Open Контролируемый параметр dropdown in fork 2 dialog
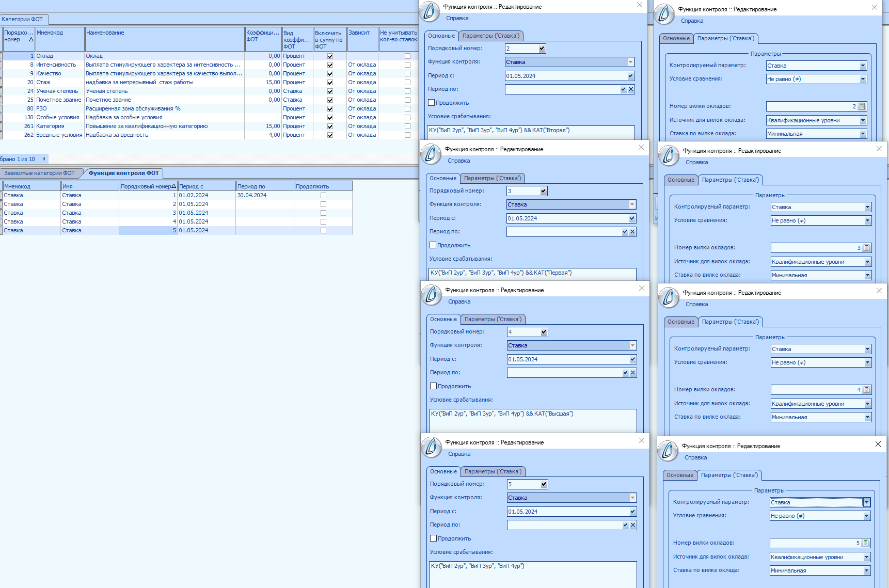Viewport: 889px width, 588px height. coord(863,66)
